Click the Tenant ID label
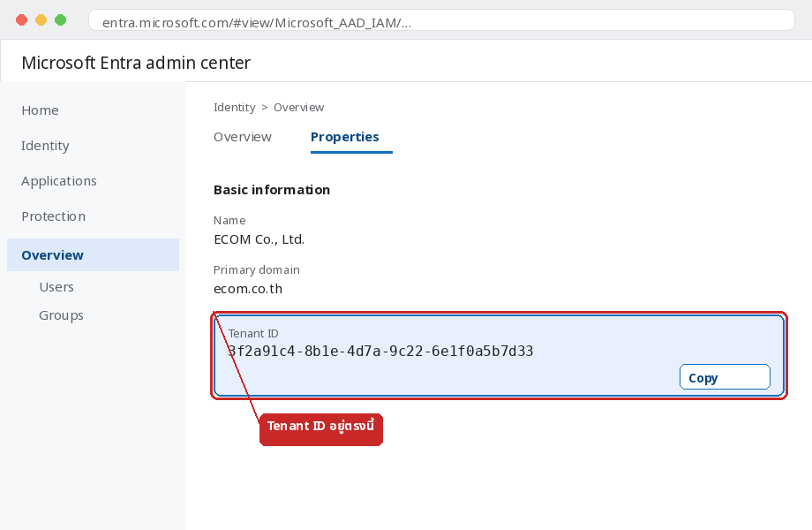The width and height of the screenshot is (812, 530). [253, 334]
